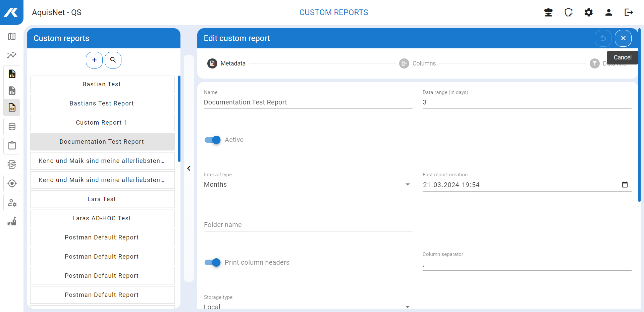Select Lara Test report

(102, 199)
